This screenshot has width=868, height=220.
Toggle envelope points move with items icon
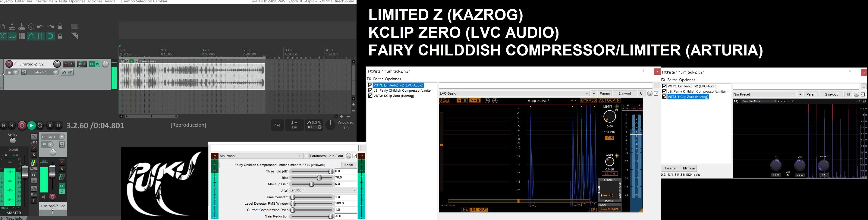[x=31, y=36]
